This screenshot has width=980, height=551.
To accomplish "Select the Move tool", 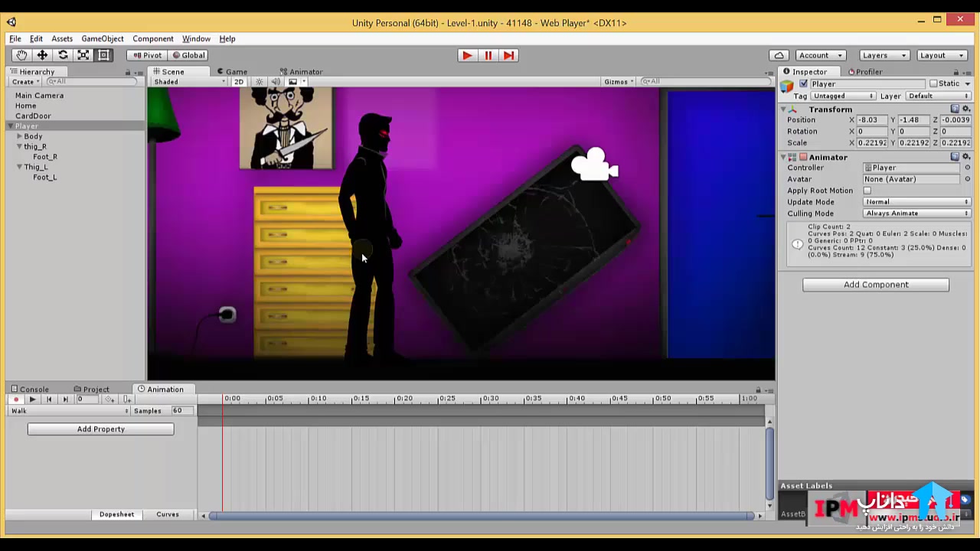I will coord(42,55).
